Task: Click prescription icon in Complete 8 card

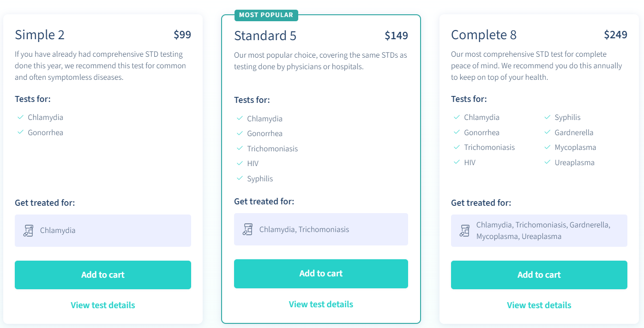Action: (x=465, y=231)
